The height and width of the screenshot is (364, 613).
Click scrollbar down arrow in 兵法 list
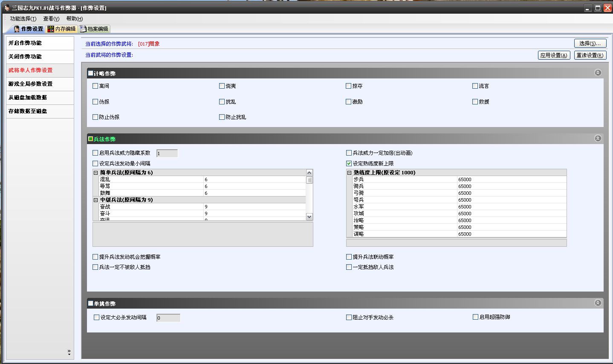pos(309,217)
